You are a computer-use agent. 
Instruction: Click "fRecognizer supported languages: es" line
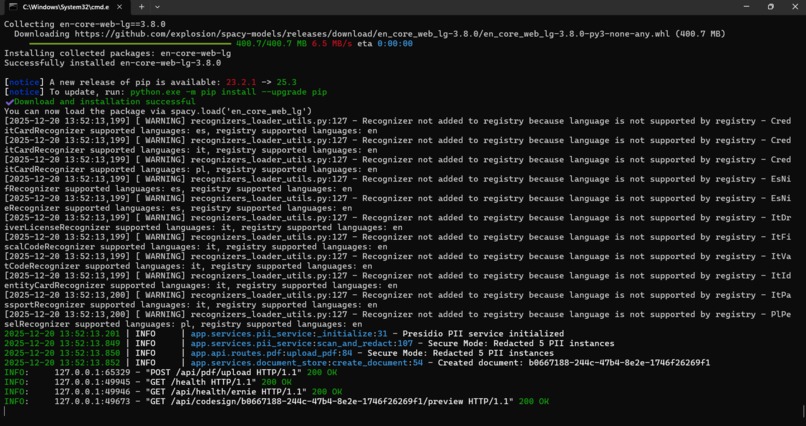[x=178, y=189]
